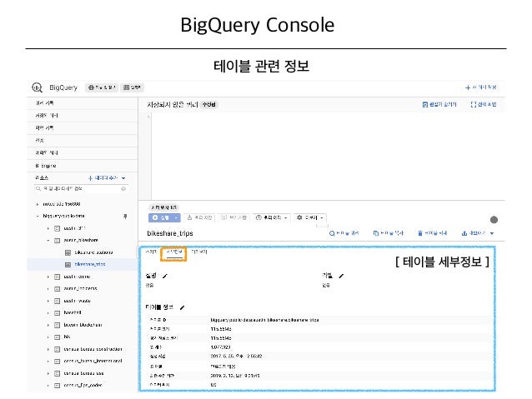Select bikeshare_trips table in tree

point(90,264)
